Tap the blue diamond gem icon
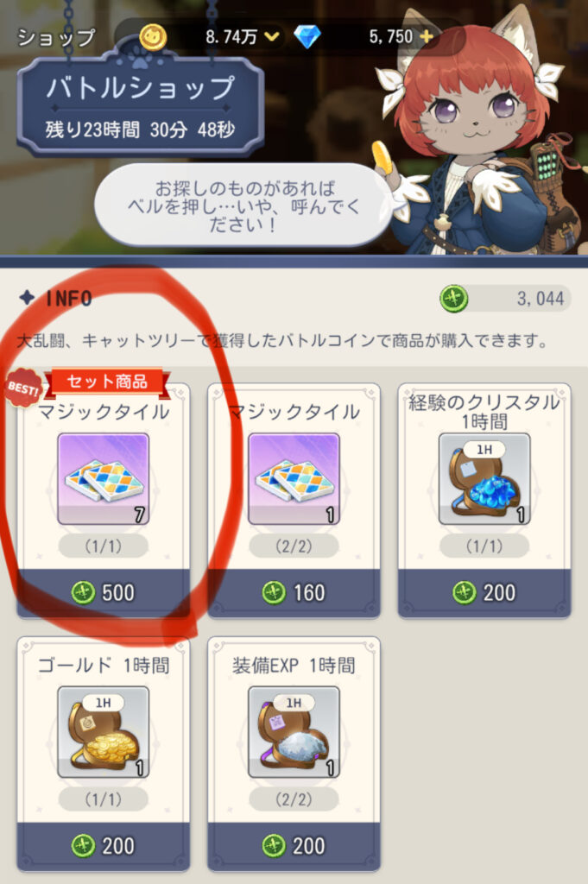The image size is (588, 884). [x=307, y=37]
